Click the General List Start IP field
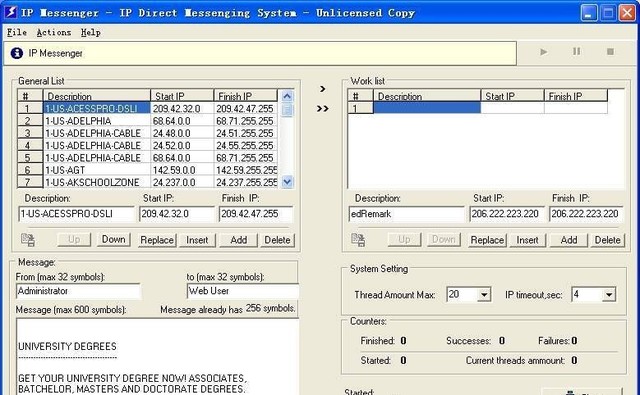Screen dimensions: 640x395 [x=177, y=214]
